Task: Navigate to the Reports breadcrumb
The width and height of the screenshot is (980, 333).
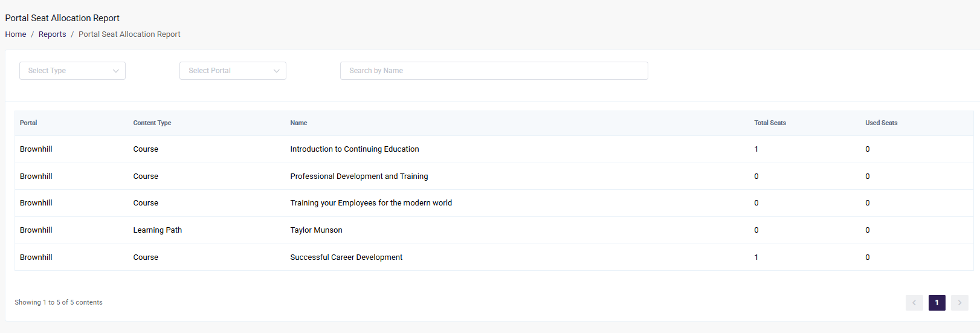Action: click(53, 34)
